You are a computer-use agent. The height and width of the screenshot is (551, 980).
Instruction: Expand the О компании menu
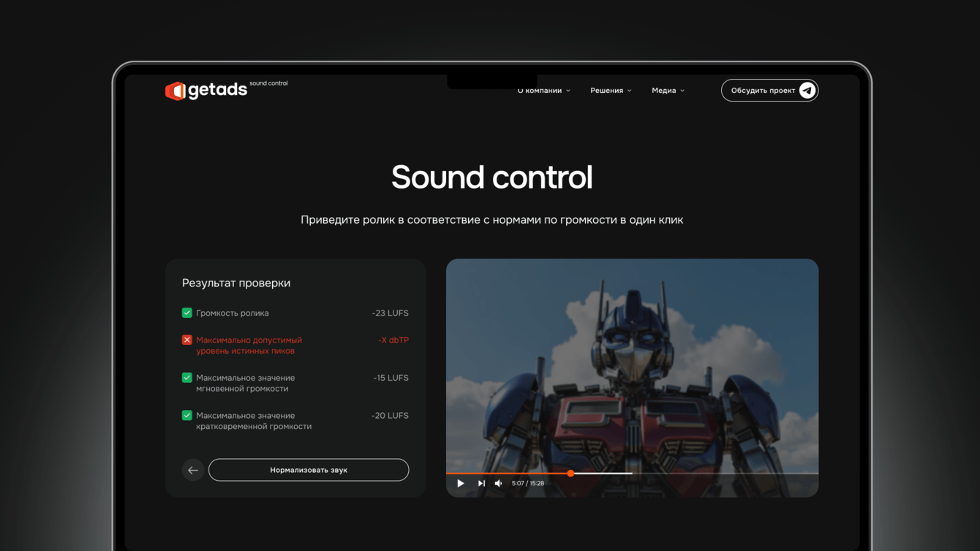[543, 91]
